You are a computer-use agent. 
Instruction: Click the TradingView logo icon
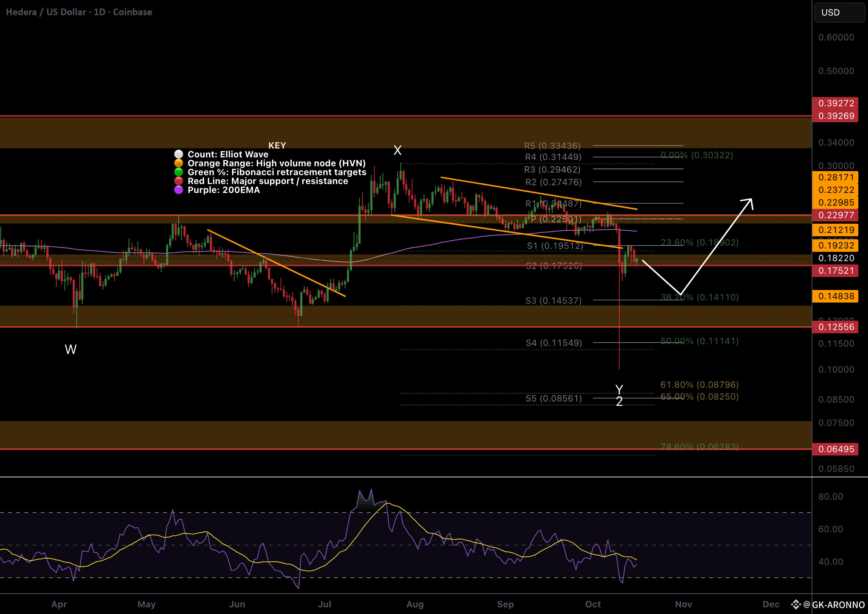796,604
